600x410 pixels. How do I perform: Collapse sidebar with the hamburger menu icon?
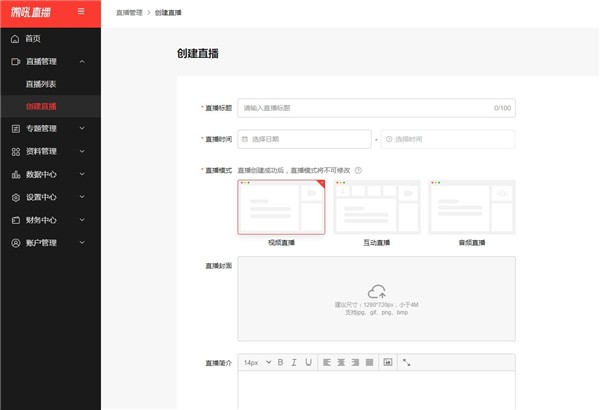coord(81,11)
